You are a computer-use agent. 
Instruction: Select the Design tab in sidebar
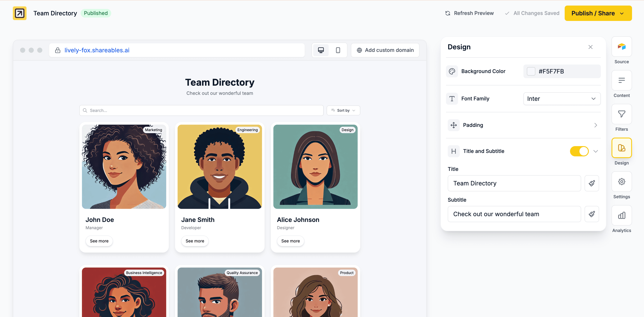(x=621, y=148)
